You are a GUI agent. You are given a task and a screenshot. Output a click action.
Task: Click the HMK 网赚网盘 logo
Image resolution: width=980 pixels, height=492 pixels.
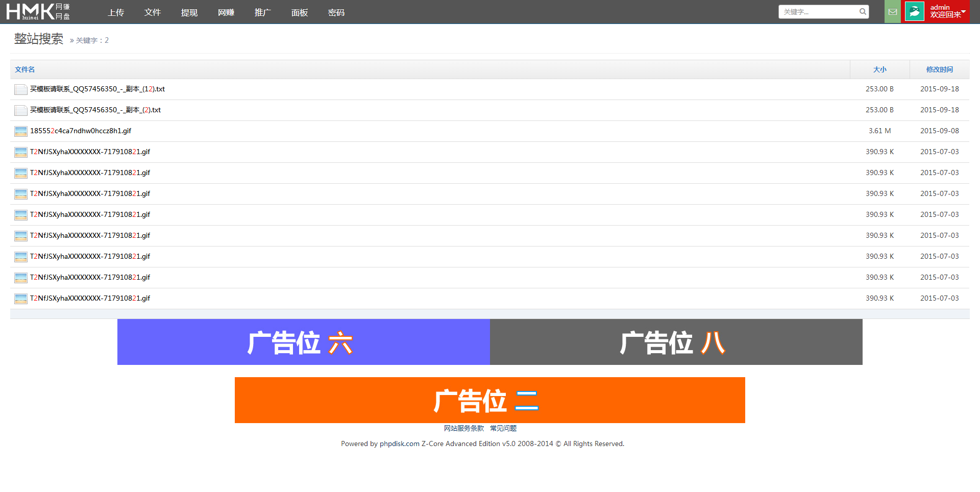click(x=38, y=11)
